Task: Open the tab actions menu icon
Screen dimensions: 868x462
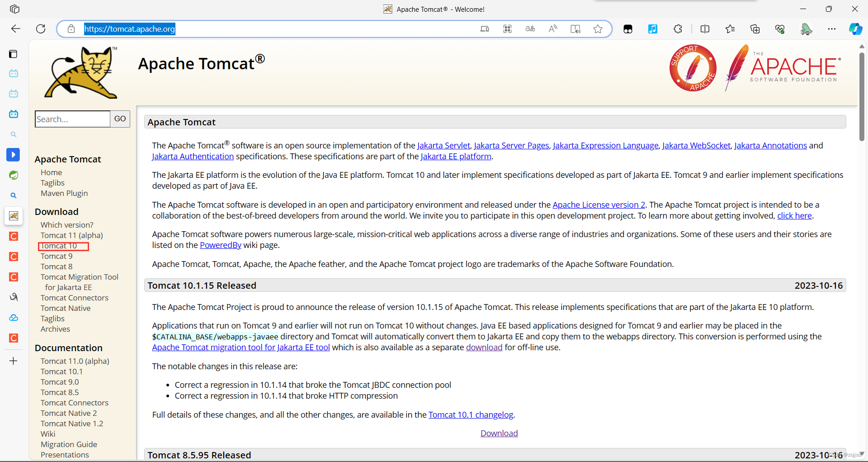Action: [x=13, y=54]
